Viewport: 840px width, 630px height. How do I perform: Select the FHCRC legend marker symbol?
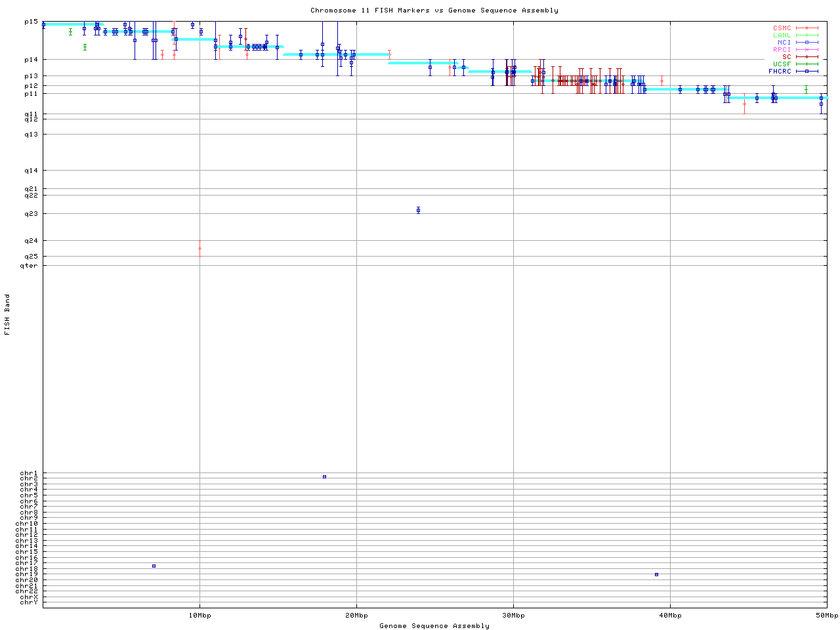[x=807, y=72]
